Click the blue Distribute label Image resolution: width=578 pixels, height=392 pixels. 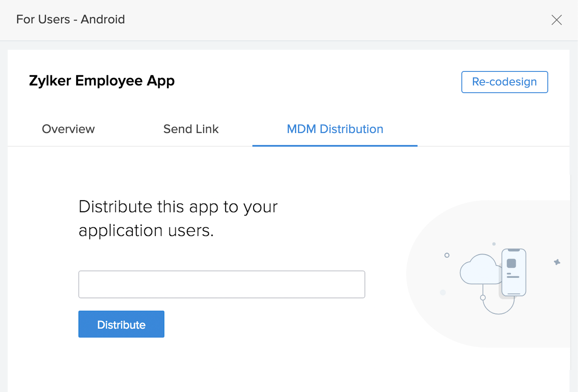coord(121,324)
